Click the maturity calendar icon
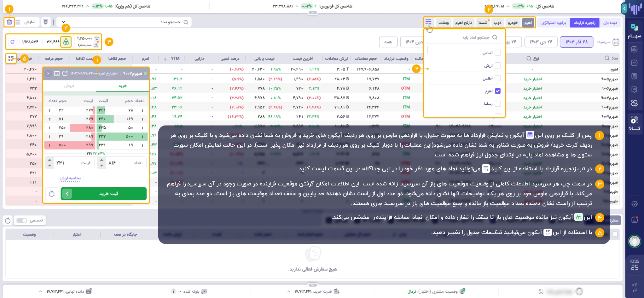644x298 pixels. click(x=616, y=42)
